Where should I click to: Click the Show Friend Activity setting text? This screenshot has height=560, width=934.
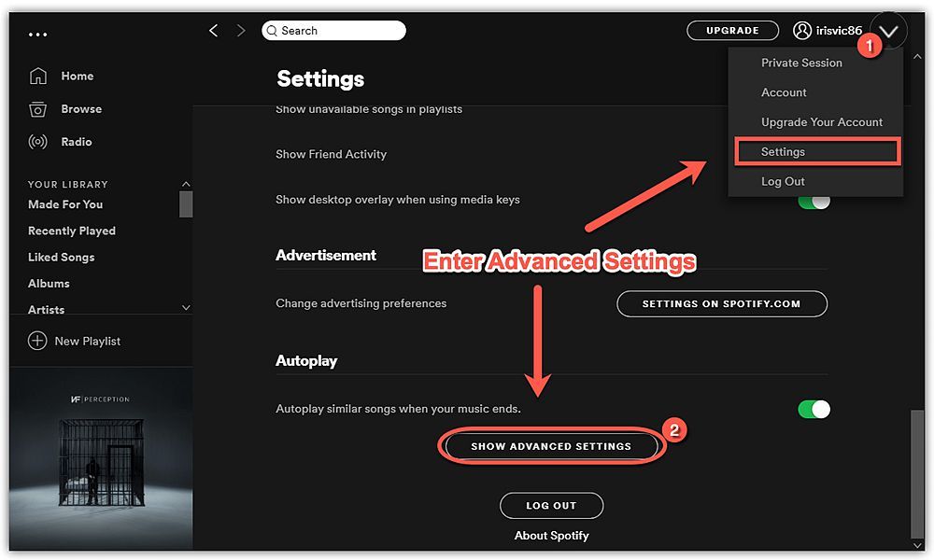pos(332,154)
